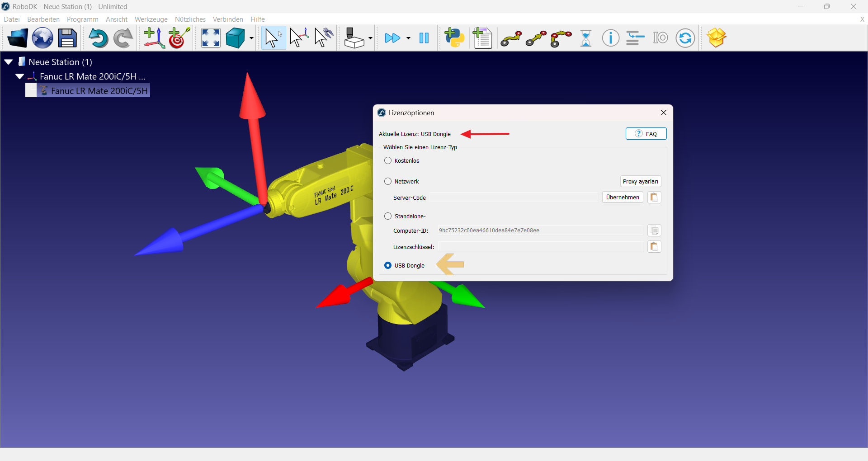Add pause instruction hourglass icon
Image resolution: width=868 pixels, height=461 pixels.
586,38
